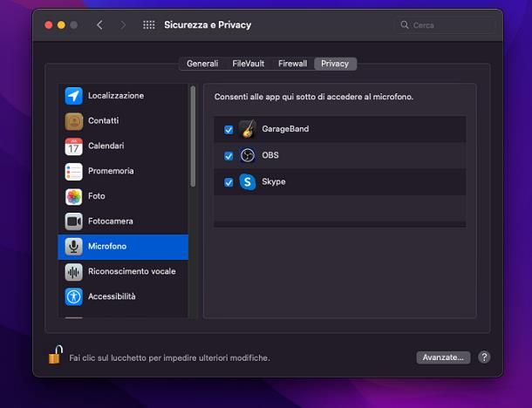Uncheck the OBS microphone checkbox
Viewport: 532px width, 408px height.
coord(228,156)
